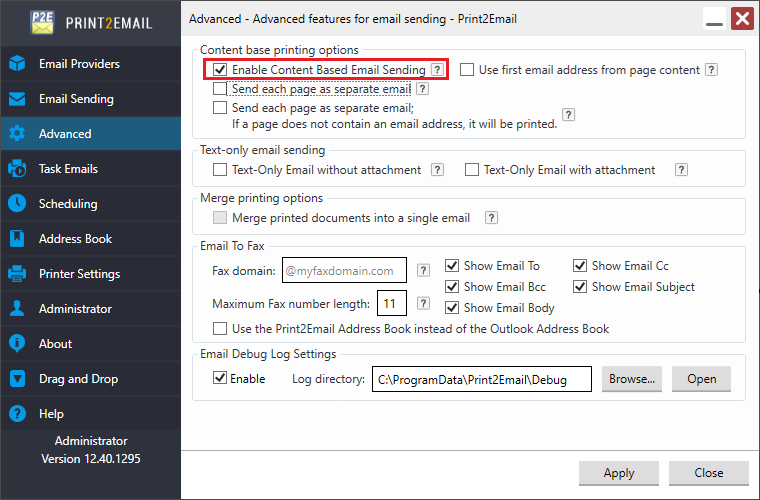
Task: Click the Maximum Fax number length box
Action: [390, 303]
